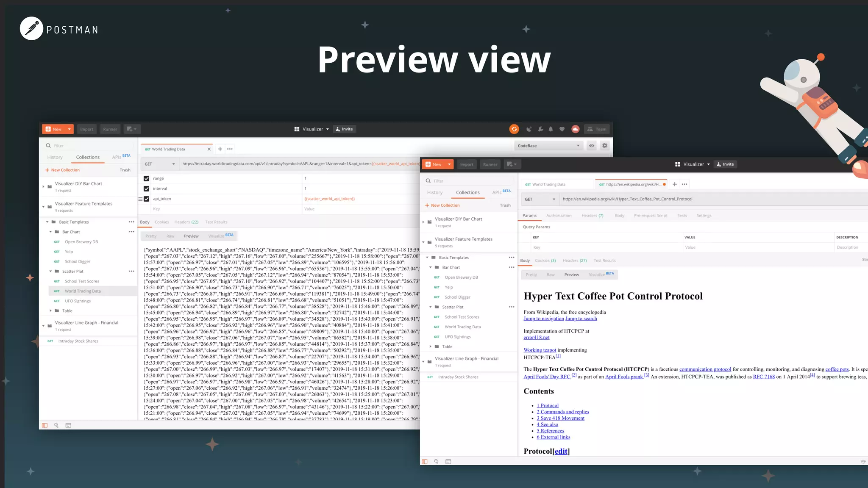Open environment quick look eye icon
868x488 pixels.
591,146
